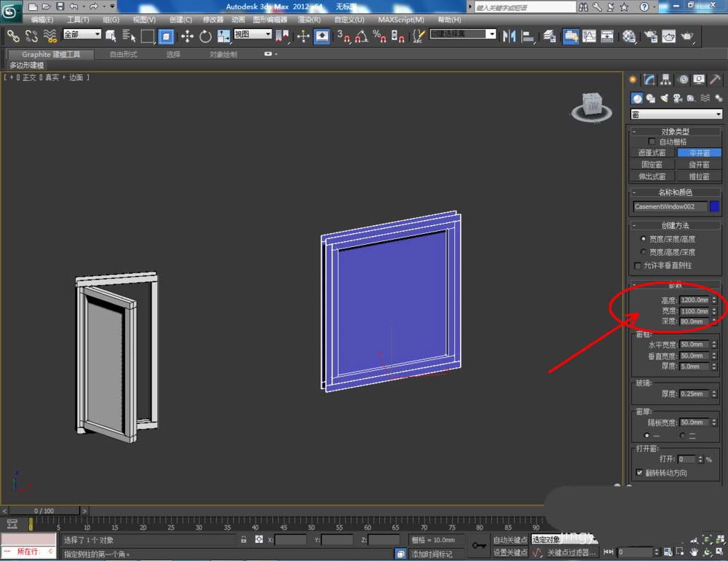Open the 全部 selection filter dropdown
This screenshot has width=728, height=561.
(82, 34)
